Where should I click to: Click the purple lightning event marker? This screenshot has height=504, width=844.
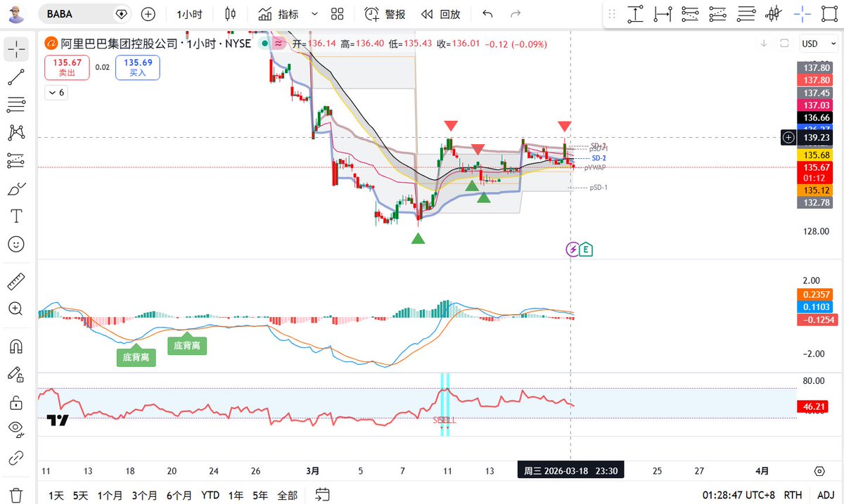pos(573,249)
